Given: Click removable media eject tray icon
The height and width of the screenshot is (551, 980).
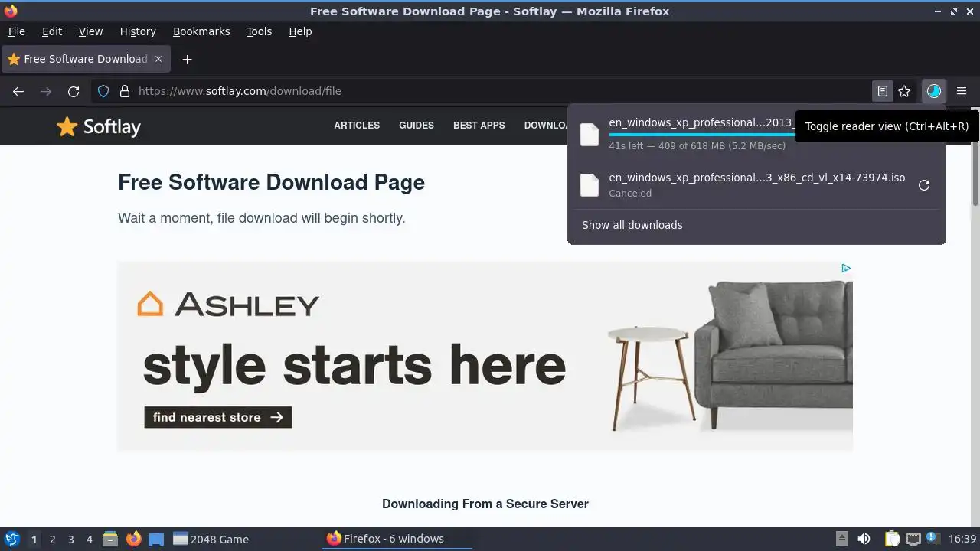Looking at the screenshot, I should click(x=841, y=539).
